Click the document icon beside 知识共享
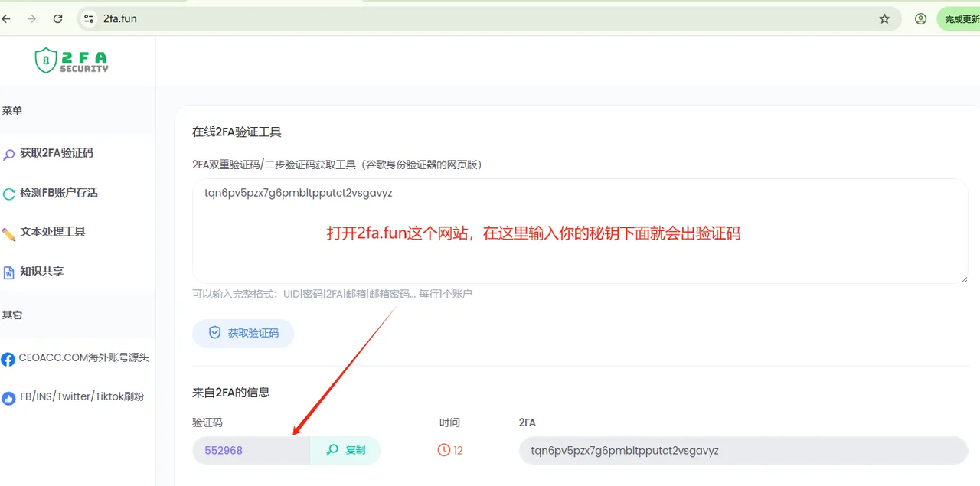The height and width of the screenshot is (486, 980). [9, 273]
